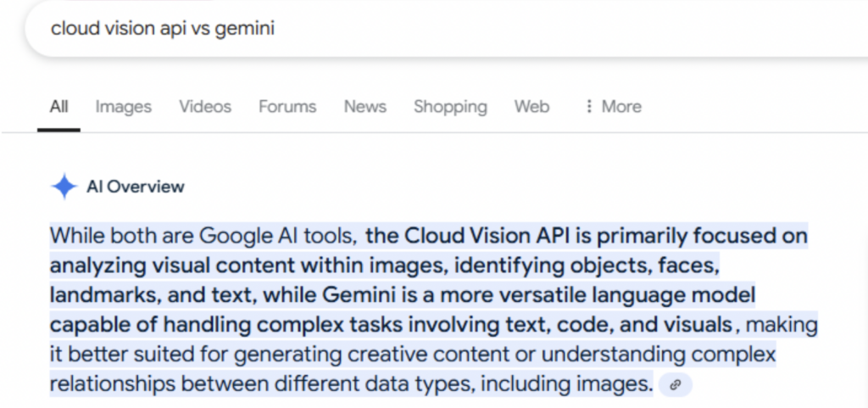Switch to the Images tab
The height and width of the screenshot is (408, 868).
(x=123, y=107)
